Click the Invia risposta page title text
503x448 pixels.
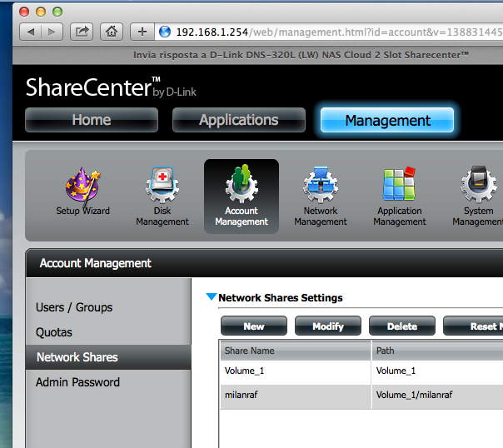[x=301, y=55]
